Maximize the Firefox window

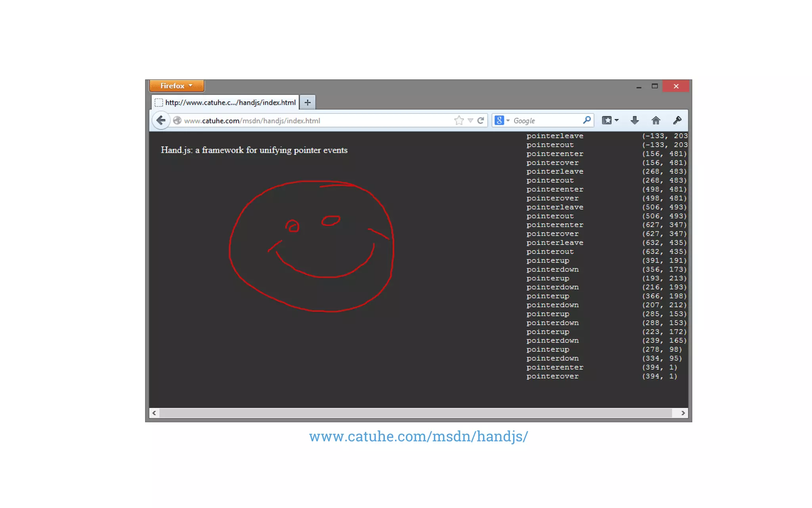point(655,86)
